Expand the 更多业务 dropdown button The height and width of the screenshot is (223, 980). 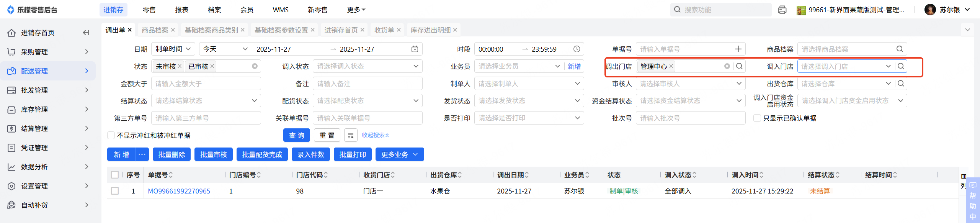pos(400,154)
